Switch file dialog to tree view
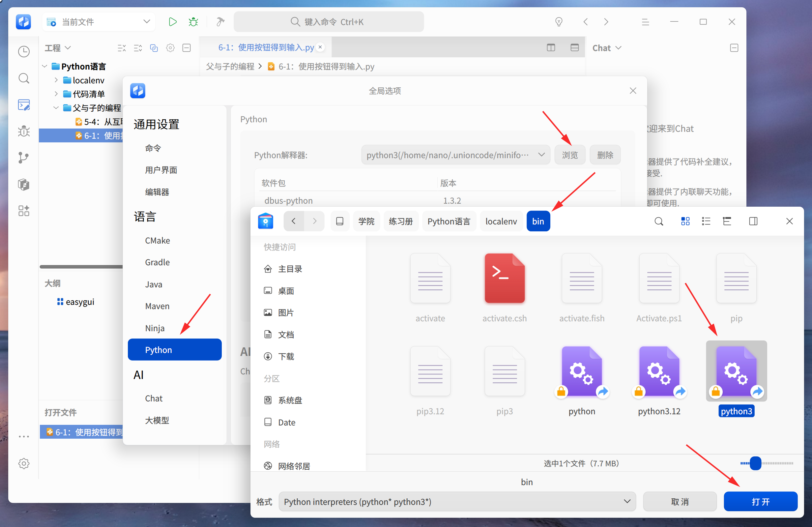This screenshot has width=812, height=527. 727,221
